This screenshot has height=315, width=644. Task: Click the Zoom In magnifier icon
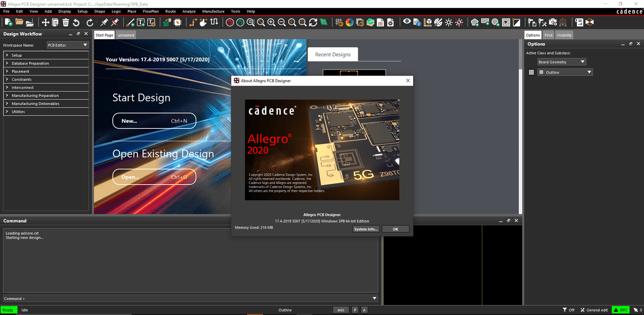[271, 22]
